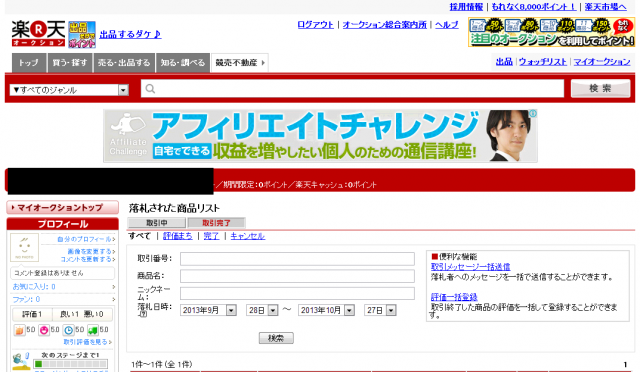Open the 注目のオークション points banner
This screenshot has height=372, width=640.
(x=551, y=32)
